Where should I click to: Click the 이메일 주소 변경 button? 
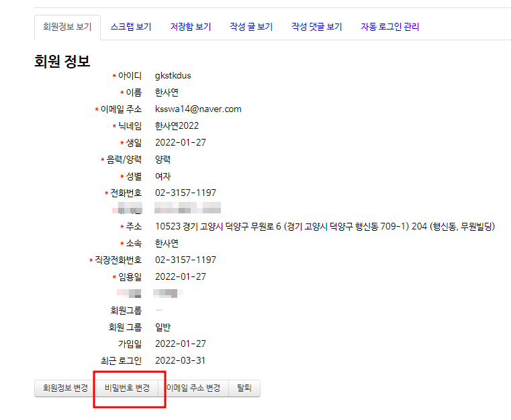point(193,388)
